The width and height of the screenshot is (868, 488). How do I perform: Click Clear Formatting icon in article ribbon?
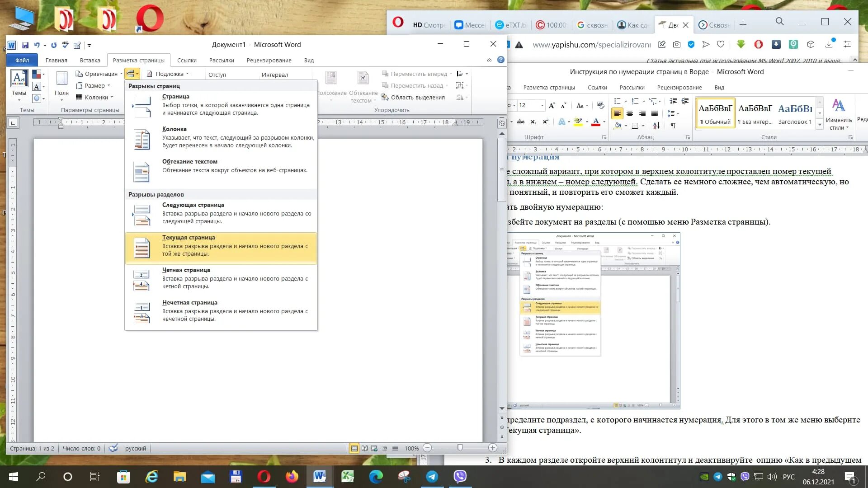coord(600,105)
